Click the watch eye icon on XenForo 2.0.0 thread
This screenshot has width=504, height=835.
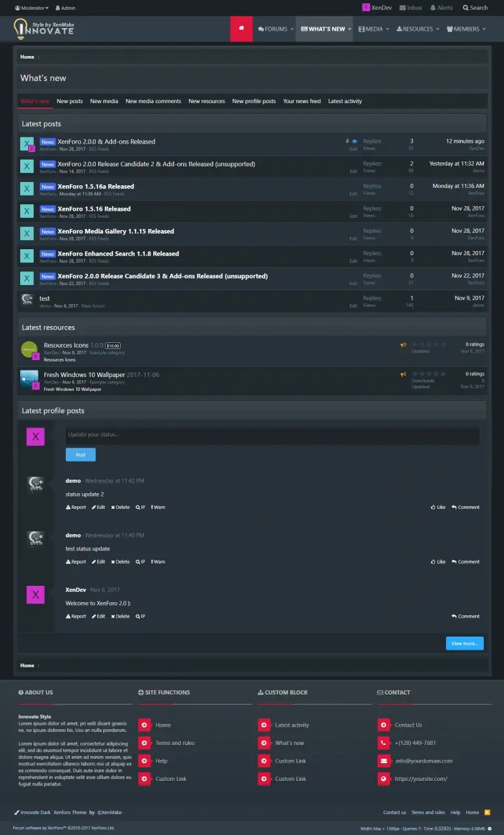[x=355, y=141]
